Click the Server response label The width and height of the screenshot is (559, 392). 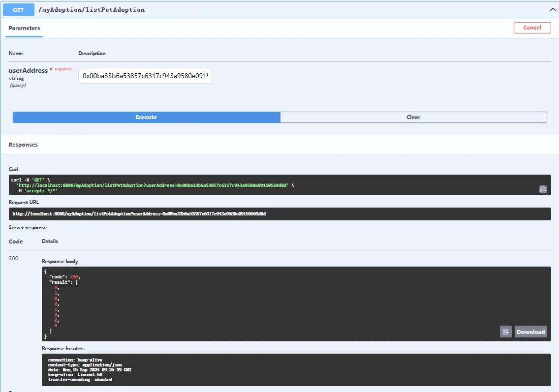pyautogui.click(x=28, y=228)
